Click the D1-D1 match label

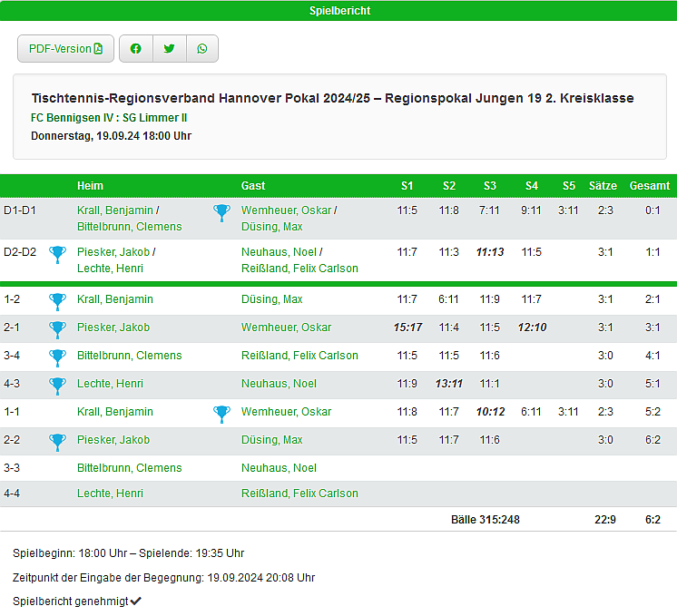(20, 210)
